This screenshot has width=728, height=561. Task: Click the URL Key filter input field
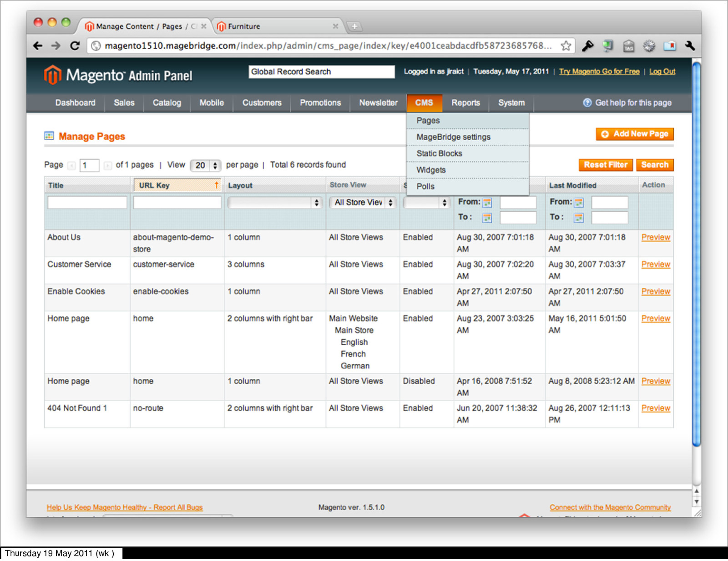[177, 203]
